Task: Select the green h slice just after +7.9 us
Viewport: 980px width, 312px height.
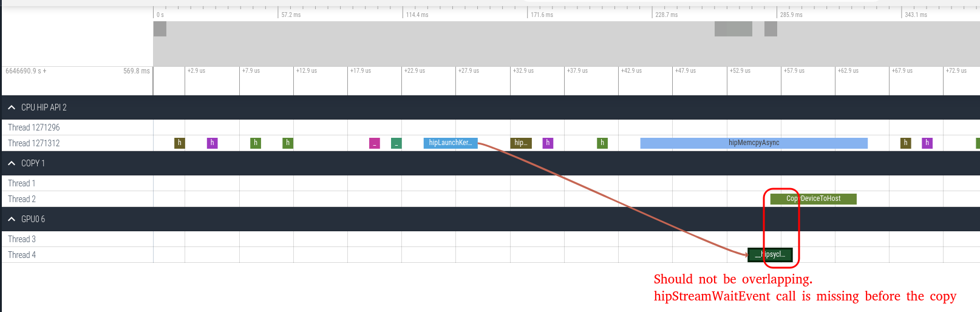Action: coord(256,143)
